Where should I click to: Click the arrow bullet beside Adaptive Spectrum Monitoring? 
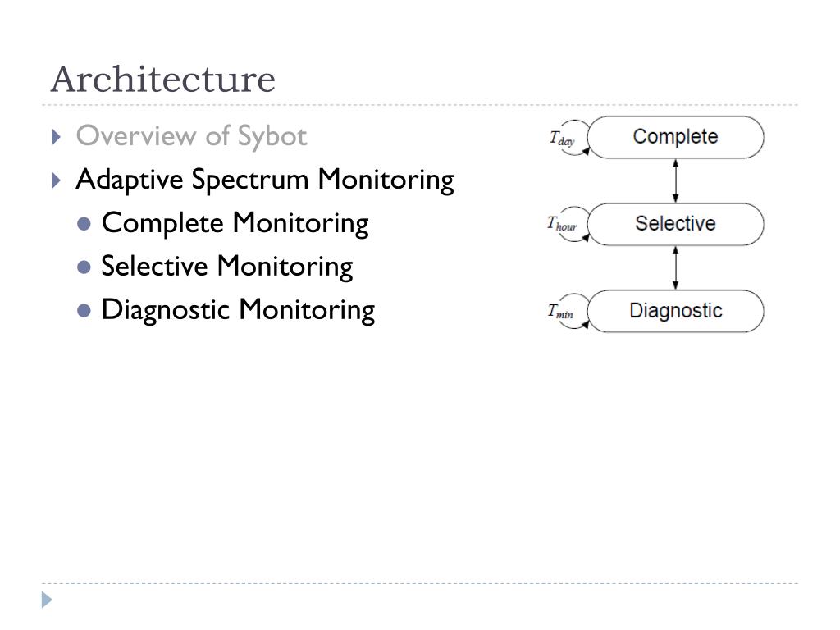pyautogui.click(x=57, y=180)
